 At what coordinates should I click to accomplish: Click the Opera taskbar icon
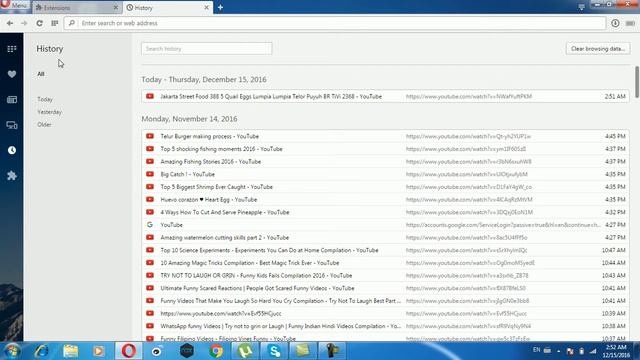click(x=128, y=351)
